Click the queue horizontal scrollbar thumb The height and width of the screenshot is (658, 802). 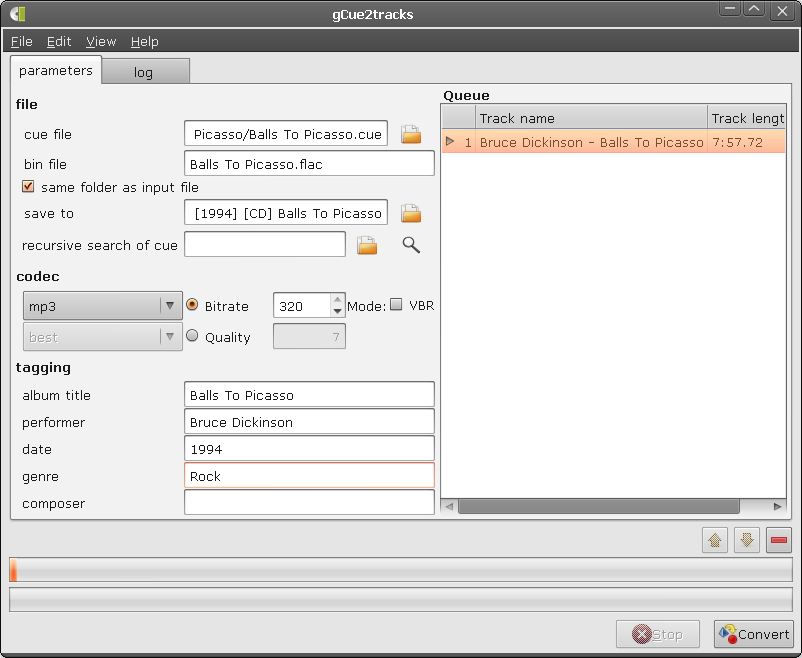tap(598, 507)
